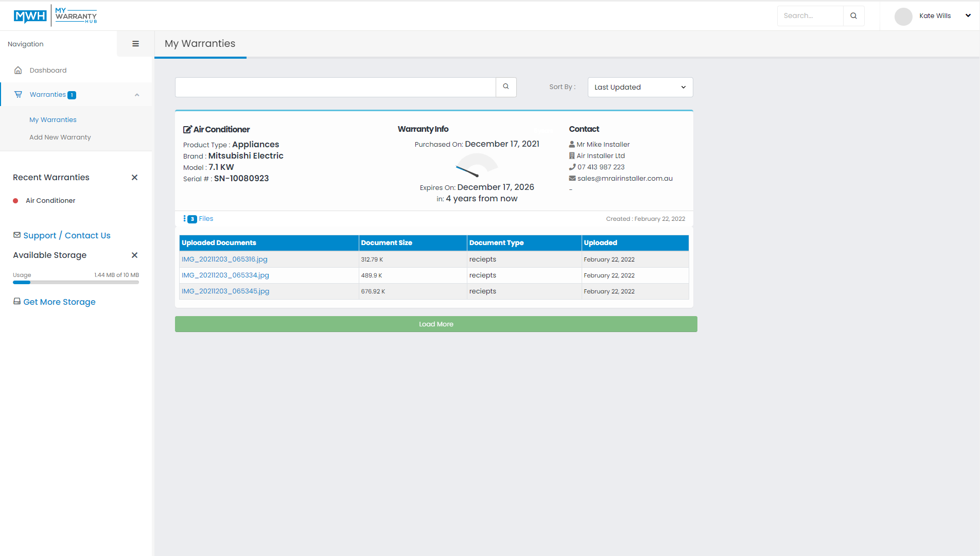The height and width of the screenshot is (556, 980).
Task: Open Dashboard in the navigation
Action: tap(48, 70)
